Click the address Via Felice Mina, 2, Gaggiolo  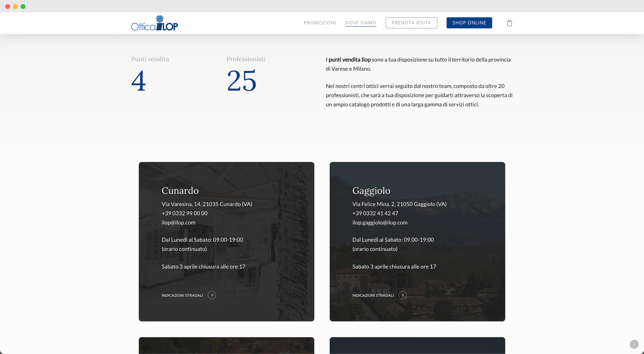[400, 204]
